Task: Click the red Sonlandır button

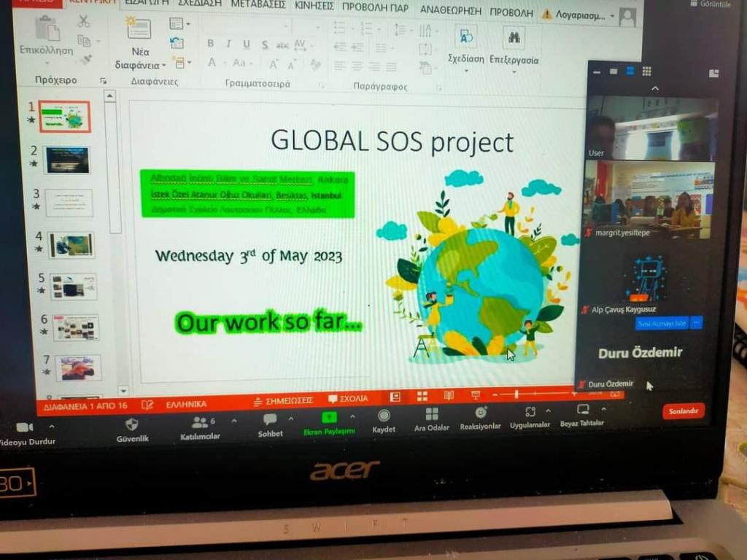Action: click(684, 411)
